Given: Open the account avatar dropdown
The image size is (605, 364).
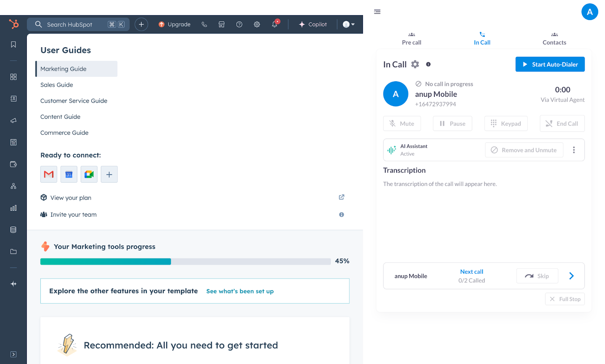Looking at the screenshot, I should point(349,24).
